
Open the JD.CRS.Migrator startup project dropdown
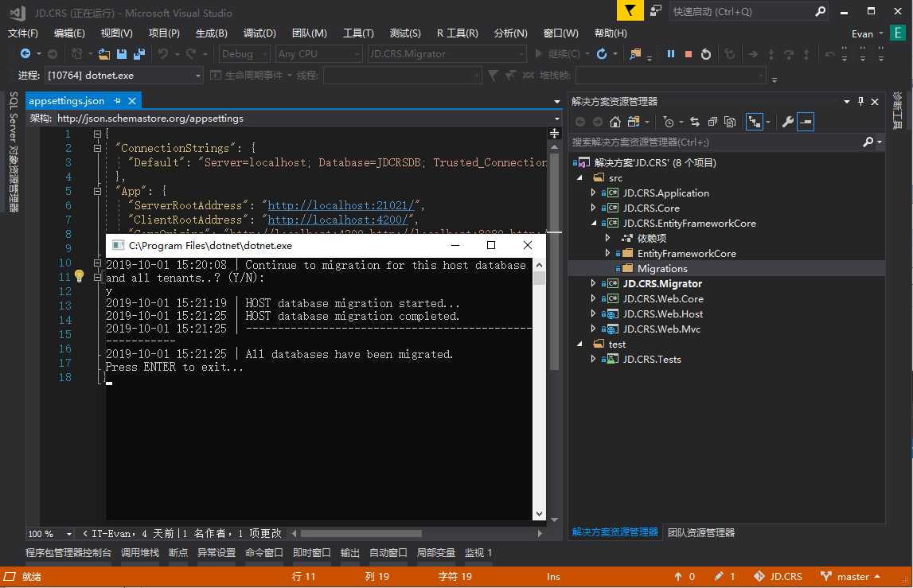click(x=447, y=53)
